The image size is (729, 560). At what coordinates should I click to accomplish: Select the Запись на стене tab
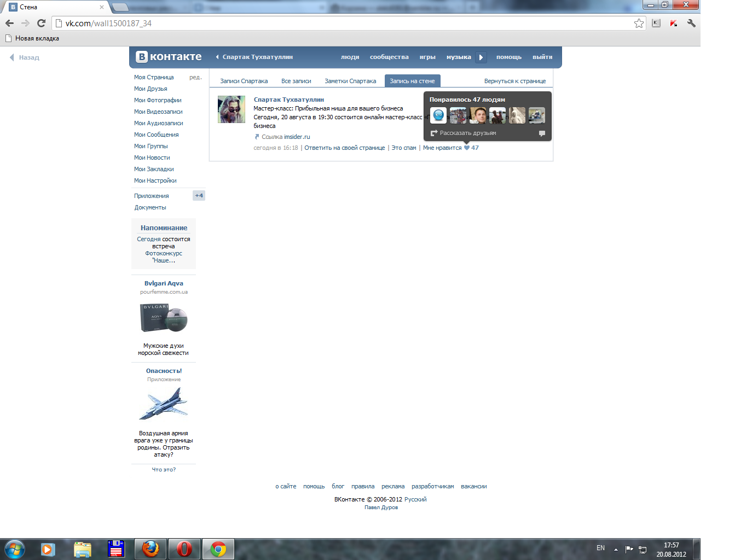[412, 81]
